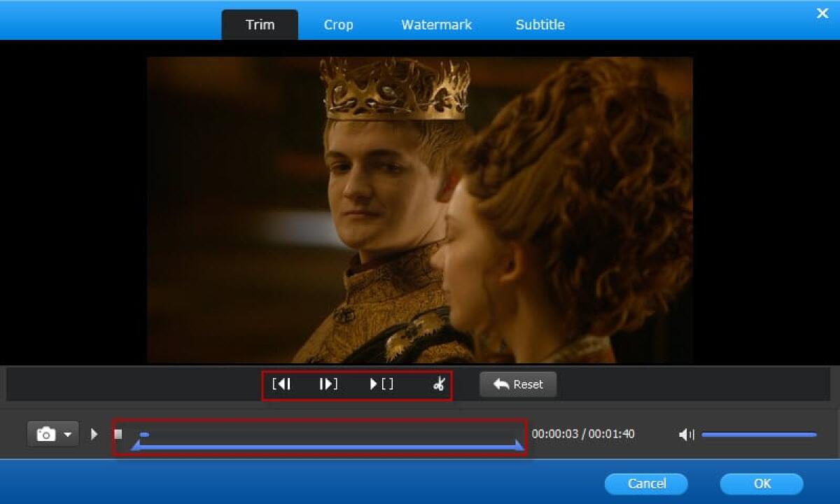The width and height of the screenshot is (840, 504).
Task: Adjust the volume slider
Action: [759, 434]
